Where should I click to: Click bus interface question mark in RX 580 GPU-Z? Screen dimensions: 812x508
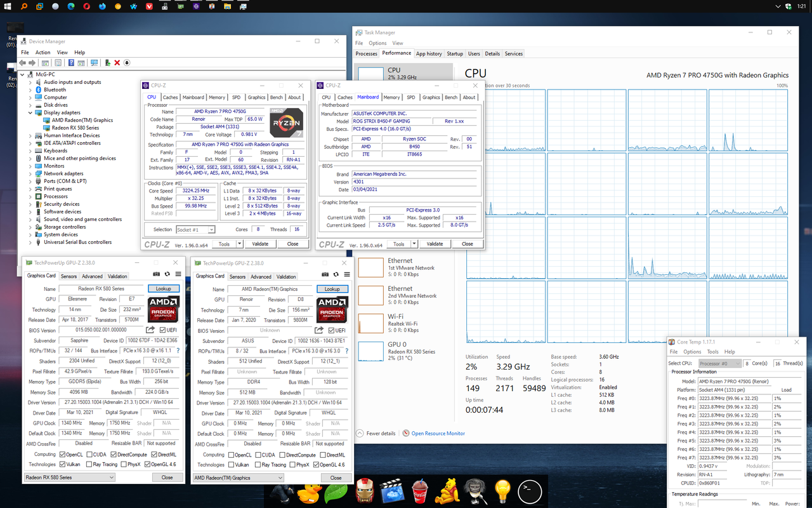coord(178,351)
